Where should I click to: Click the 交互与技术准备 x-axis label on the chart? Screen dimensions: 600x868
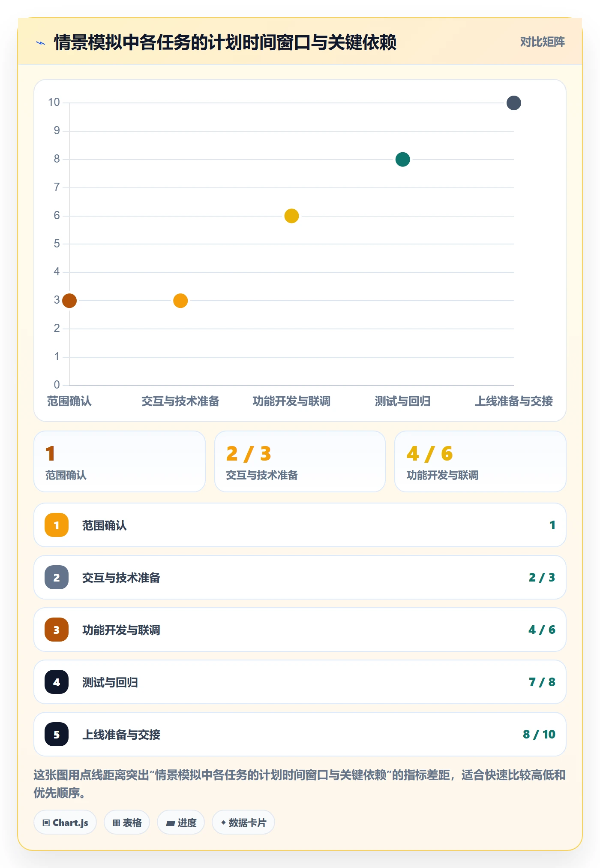180,401
